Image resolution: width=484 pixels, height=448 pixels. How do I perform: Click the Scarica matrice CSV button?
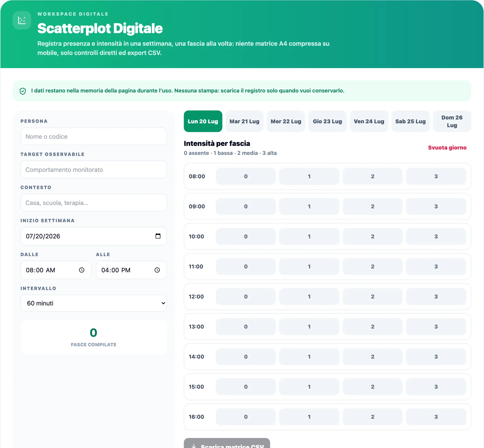point(227,443)
